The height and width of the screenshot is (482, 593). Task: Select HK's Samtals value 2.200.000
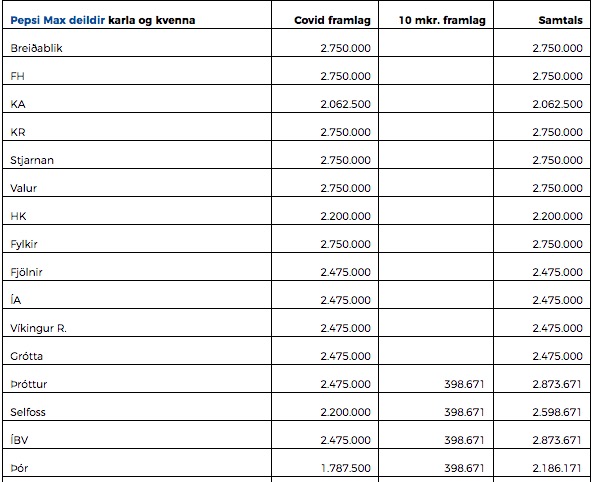(x=557, y=216)
